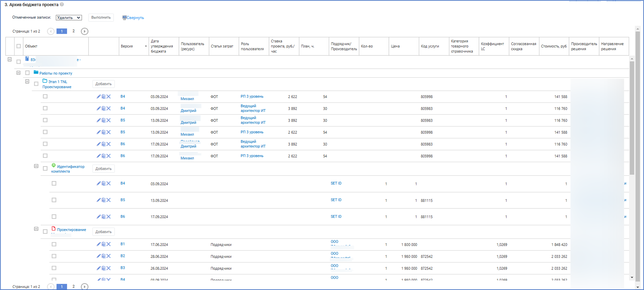Viewport: 644px width, 290px height.
Task: Copy the B5 Дмитрий row using copy icon
Action: click(x=103, y=120)
